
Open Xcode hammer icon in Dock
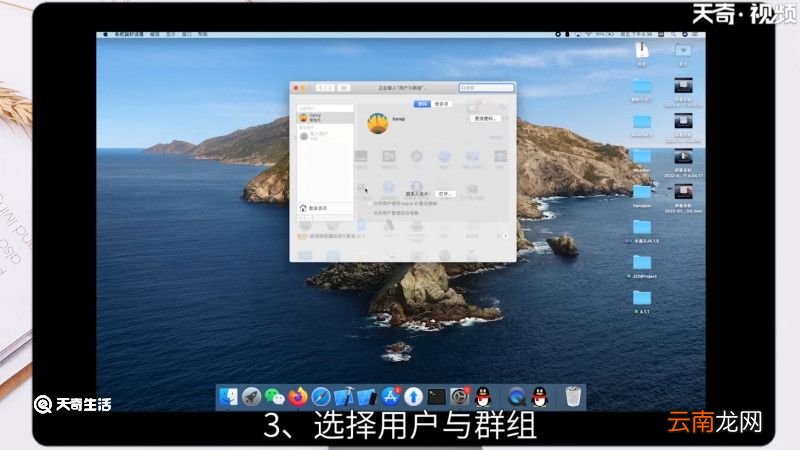[344, 396]
